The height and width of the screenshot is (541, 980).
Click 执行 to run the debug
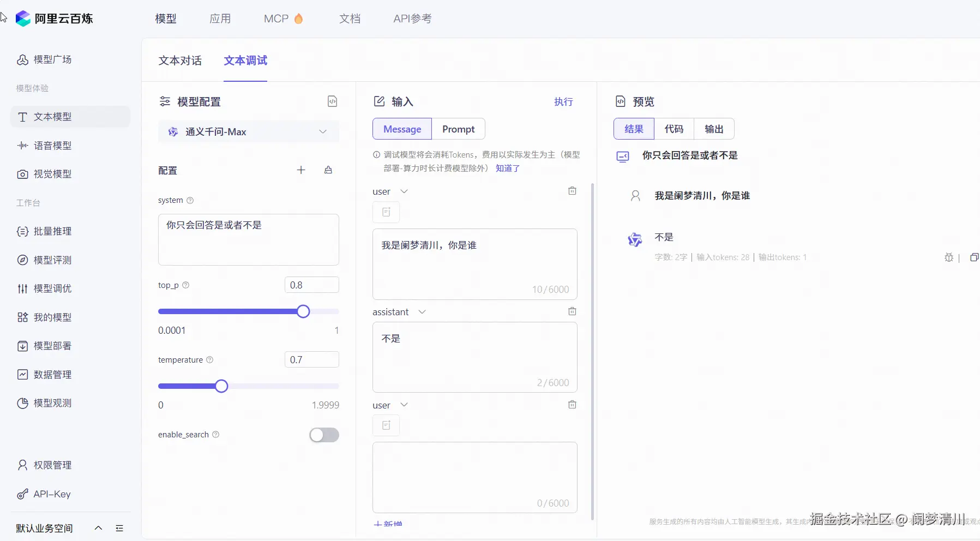tap(563, 101)
